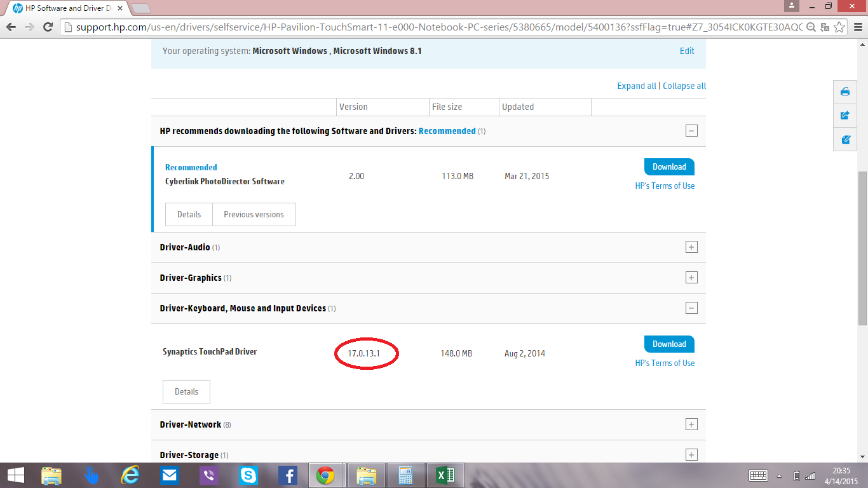
Task: Click the Chrome icon in the taskbar
Action: (x=326, y=475)
